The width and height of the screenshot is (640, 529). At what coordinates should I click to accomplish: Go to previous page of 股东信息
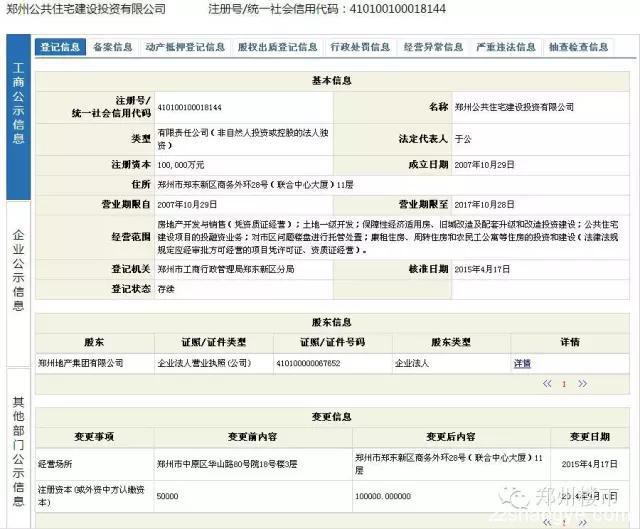(547, 384)
